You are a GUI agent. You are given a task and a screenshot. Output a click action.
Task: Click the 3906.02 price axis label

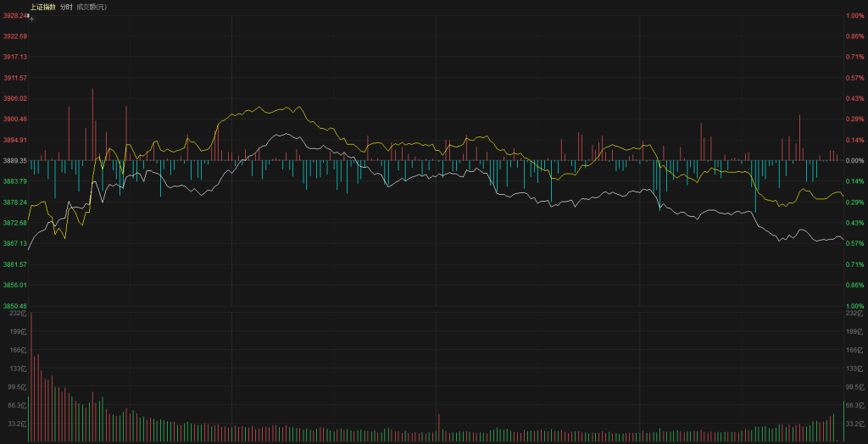[x=14, y=98]
